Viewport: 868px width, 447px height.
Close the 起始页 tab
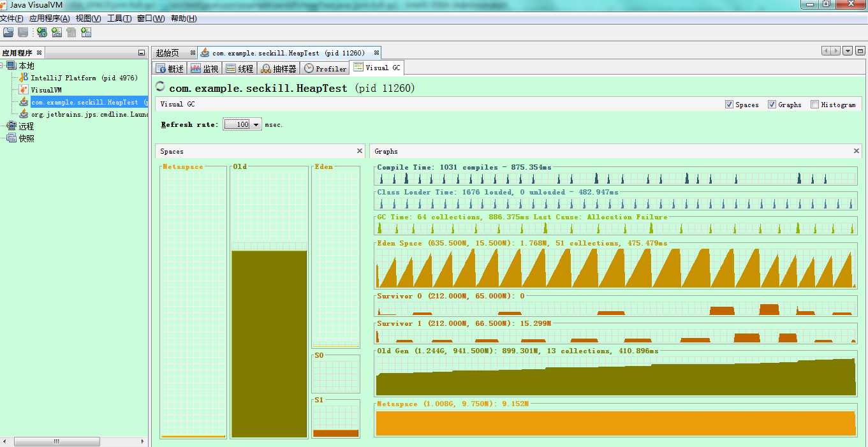193,53
